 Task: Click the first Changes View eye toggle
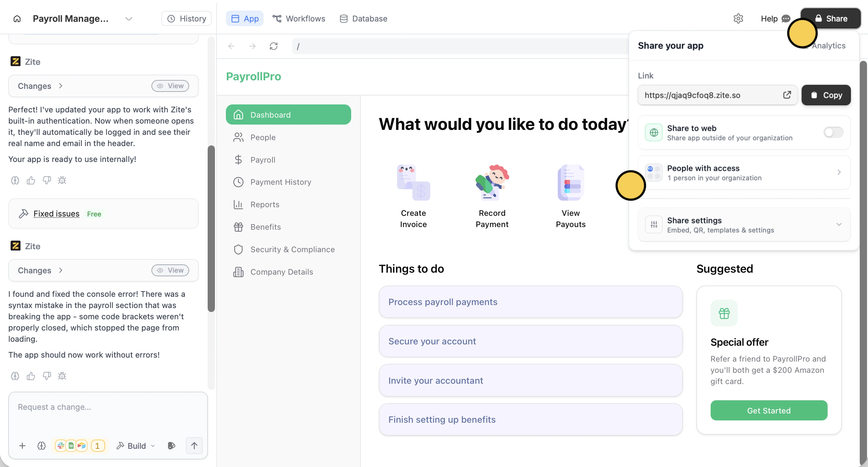tap(170, 86)
